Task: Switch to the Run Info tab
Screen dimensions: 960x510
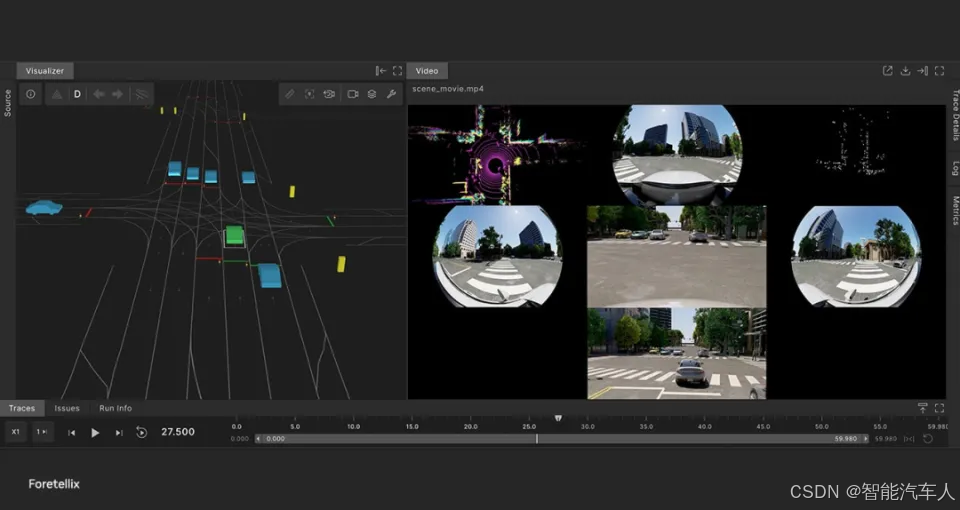Action: tap(115, 408)
